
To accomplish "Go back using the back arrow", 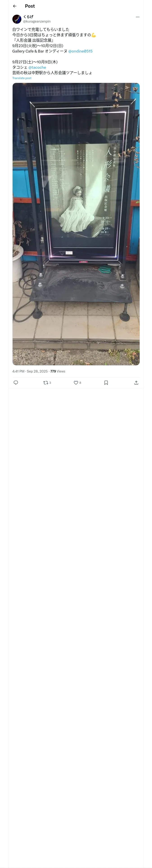I will (x=14, y=6).
